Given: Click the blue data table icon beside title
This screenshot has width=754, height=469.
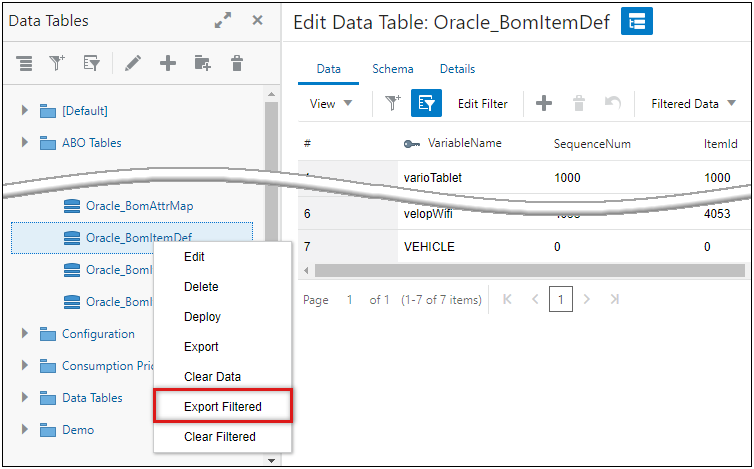Looking at the screenshot, I should (637, 21).
